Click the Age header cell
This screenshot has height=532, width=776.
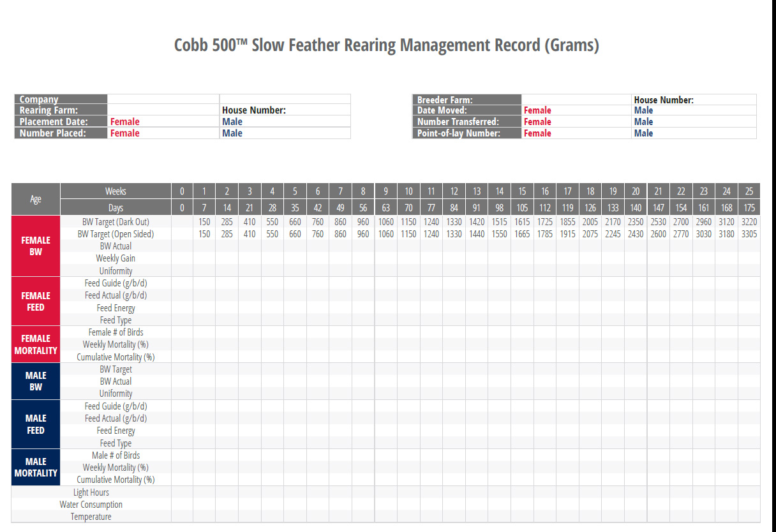click(x=36, y=199)
